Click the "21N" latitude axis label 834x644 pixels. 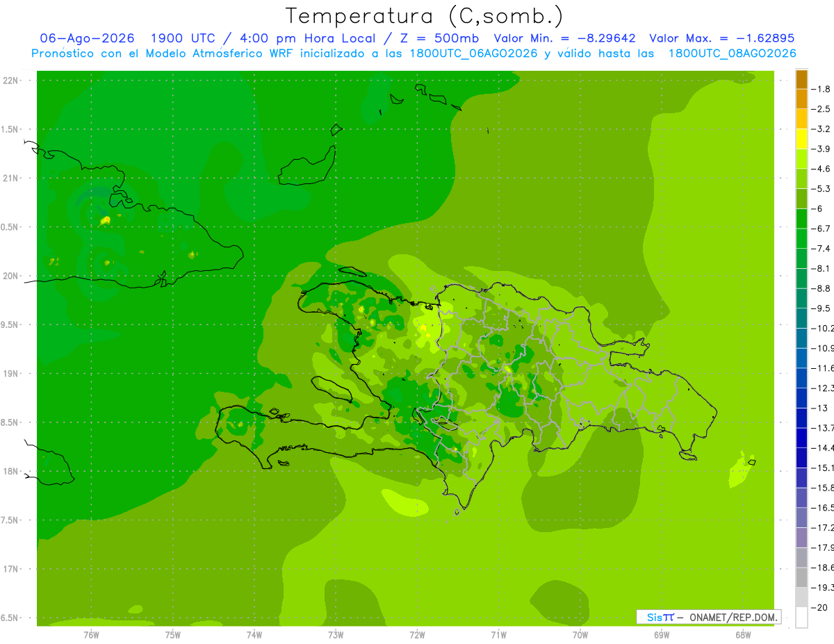coord(11,179)
